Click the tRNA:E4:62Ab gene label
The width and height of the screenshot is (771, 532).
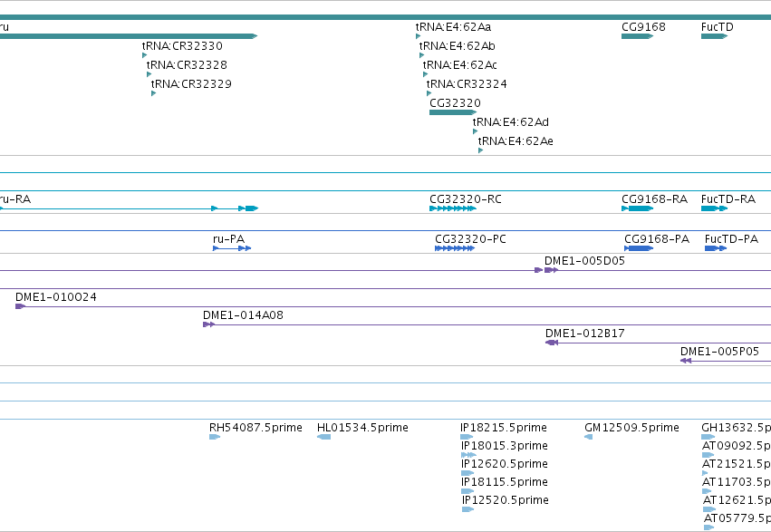pyautogui.click(x=457, y=45)
